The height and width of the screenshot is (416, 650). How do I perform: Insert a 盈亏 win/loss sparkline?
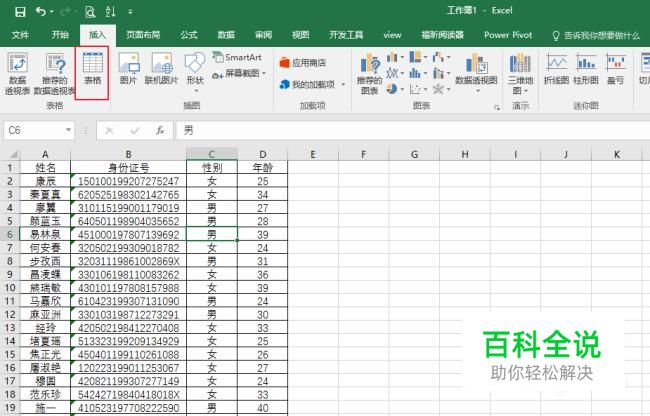[x=616, y=69]
